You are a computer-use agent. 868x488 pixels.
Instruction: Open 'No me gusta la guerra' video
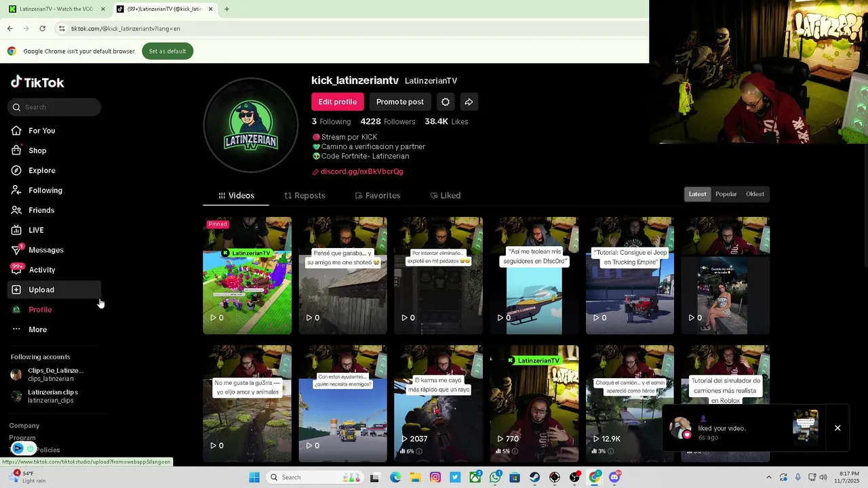click(247, 403)
